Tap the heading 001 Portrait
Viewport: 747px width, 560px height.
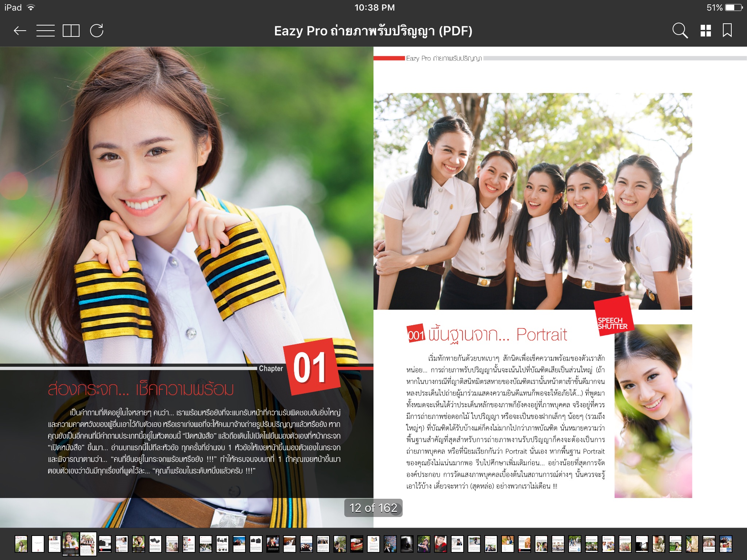tap(487, 334)
